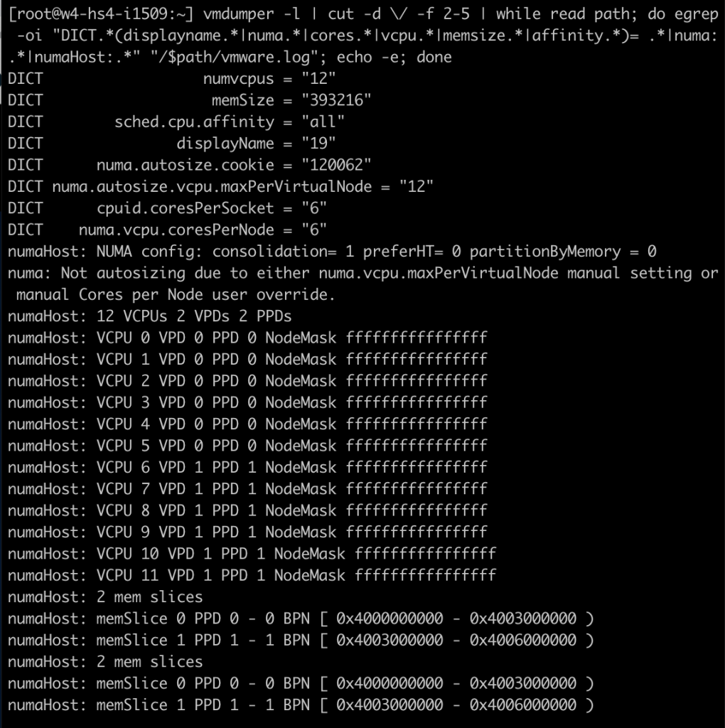Click the VCPU 0 NodeMask line
725x728 pixels.
(x=247, y=338)
